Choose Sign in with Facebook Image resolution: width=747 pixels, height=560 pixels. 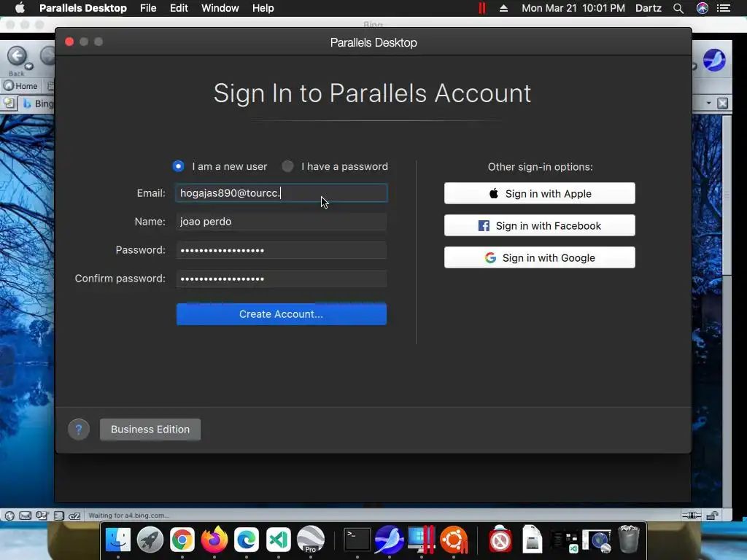click(x=539, y=226)
